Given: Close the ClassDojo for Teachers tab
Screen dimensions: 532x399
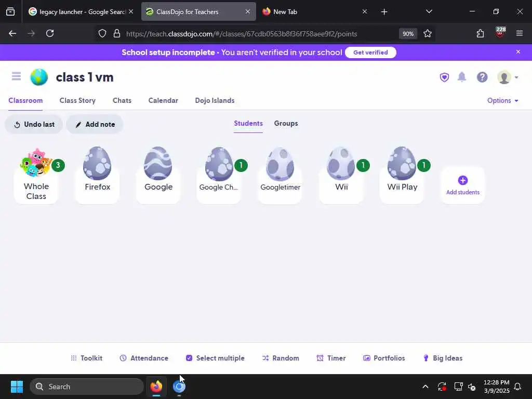Looking at the screenshot, I should pos(248,11).
